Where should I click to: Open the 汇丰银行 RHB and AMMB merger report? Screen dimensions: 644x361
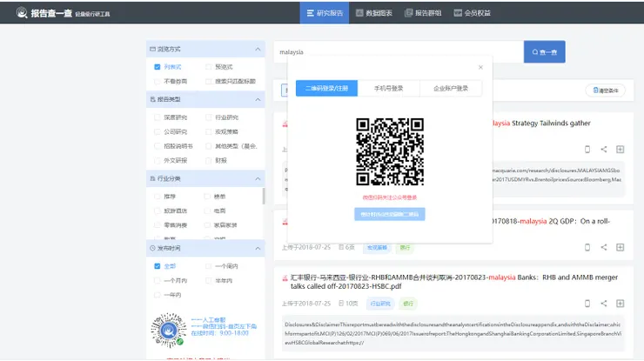point(453,282)
